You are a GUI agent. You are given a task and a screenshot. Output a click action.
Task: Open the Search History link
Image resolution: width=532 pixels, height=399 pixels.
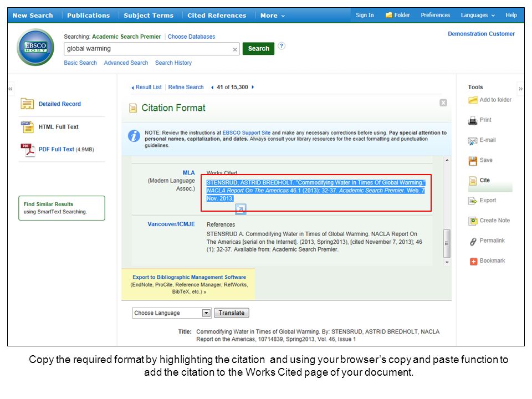173,63
